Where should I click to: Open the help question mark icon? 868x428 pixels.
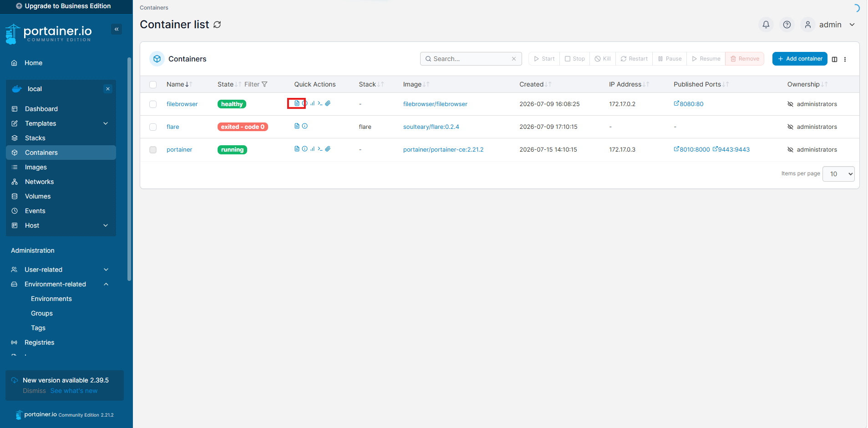tap(787, 25)
